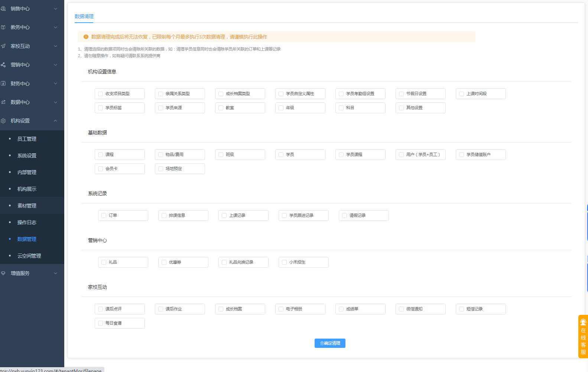
Task: Open the 在线客服 online support widget
Action: click(583, 336)
